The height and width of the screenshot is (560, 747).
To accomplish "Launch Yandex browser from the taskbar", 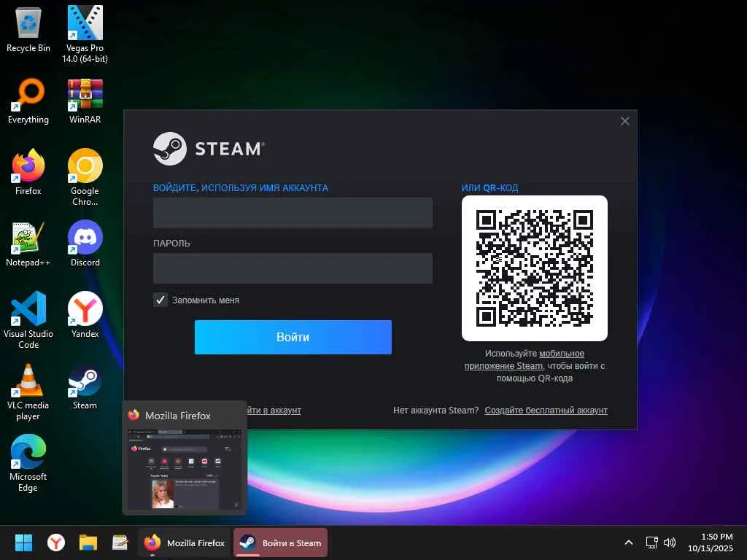I will tap(56, 542).
